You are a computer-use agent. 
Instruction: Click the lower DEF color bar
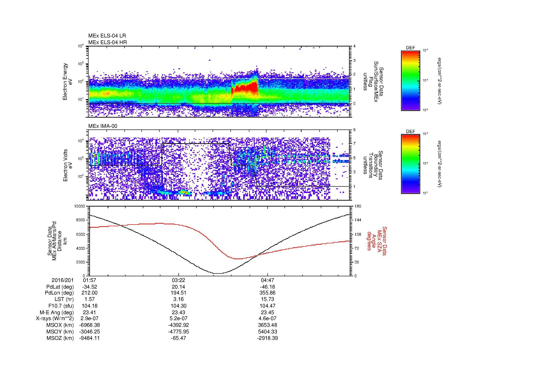point(410,164)
